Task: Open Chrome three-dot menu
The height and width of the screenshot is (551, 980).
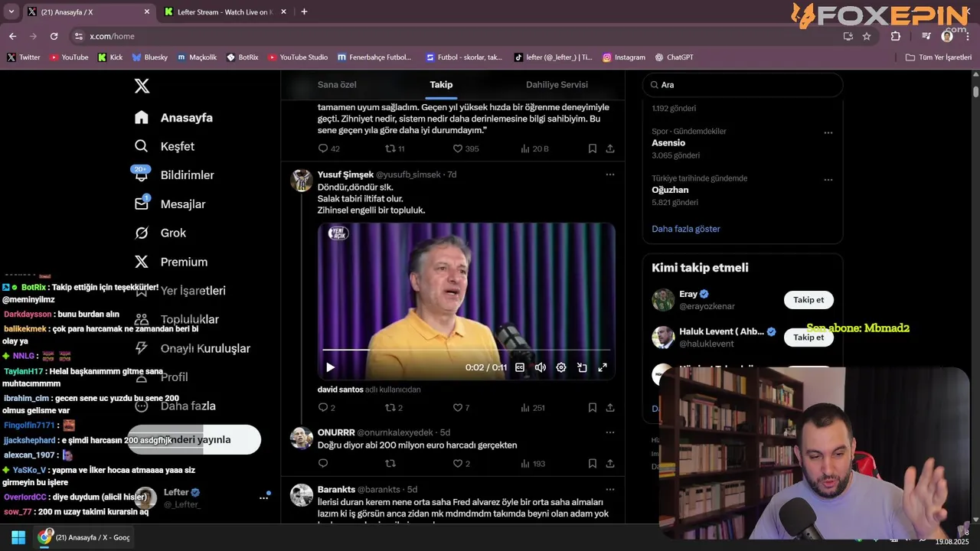Action: (968, 36)
